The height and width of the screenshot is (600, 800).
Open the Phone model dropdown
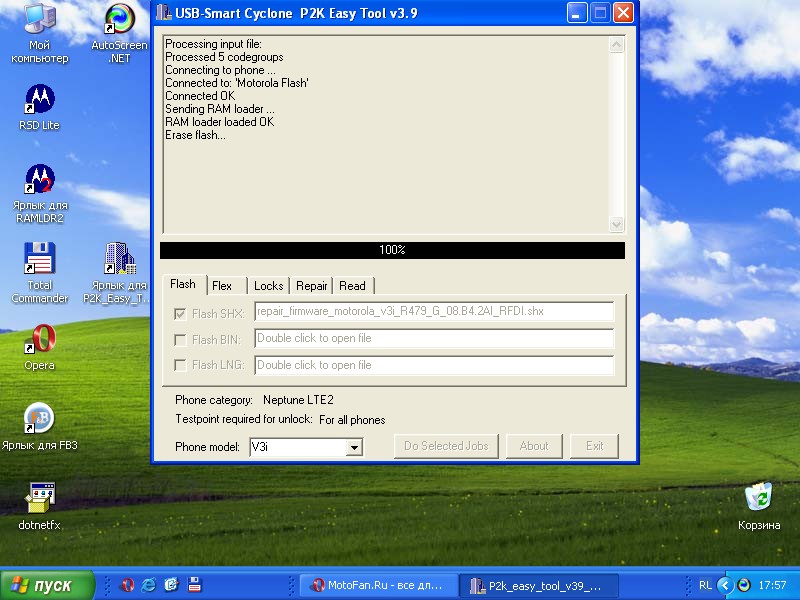click(355, 447)
